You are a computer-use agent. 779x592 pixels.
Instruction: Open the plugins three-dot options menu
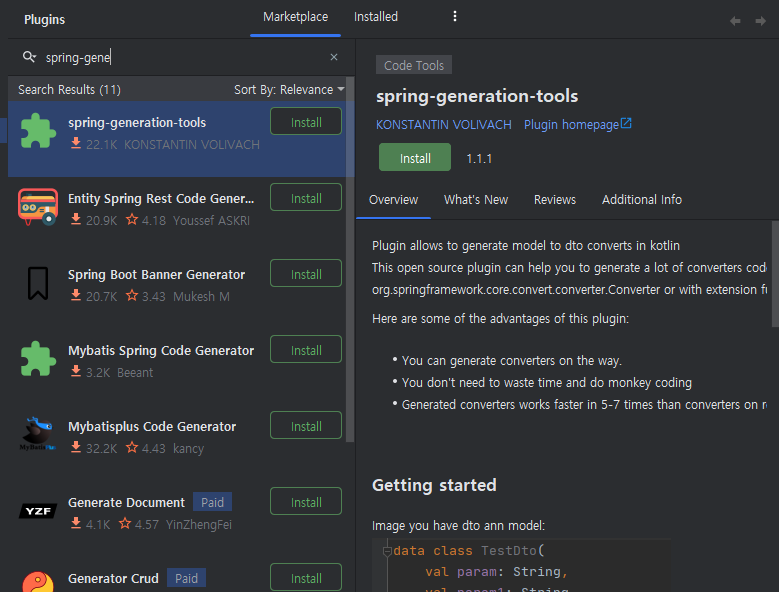pos(455,16)
